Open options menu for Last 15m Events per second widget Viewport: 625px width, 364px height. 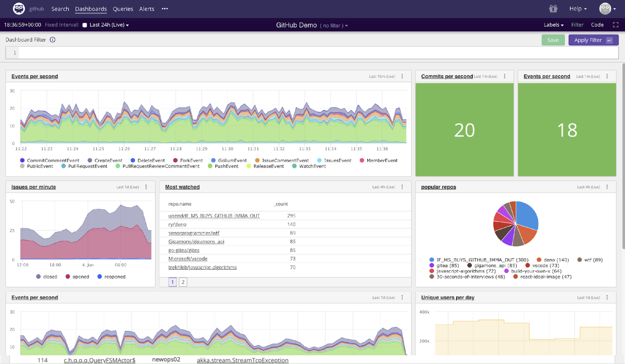(x=402, y=76)
